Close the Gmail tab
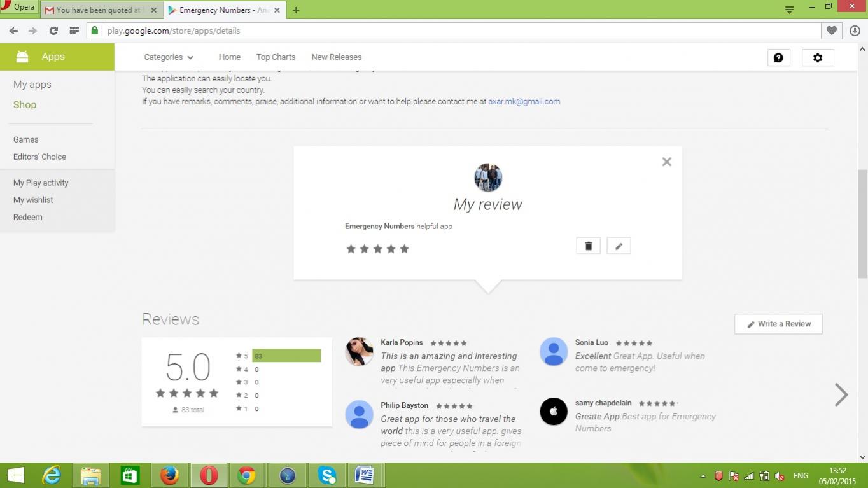Viewport: 868px width, 488px height. [x=153, y=10]
